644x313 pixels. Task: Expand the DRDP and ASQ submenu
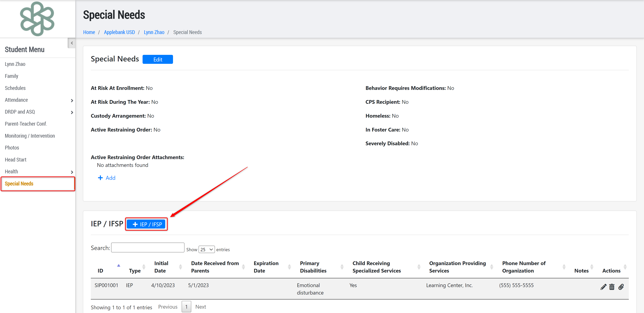(x=72, y=112)
